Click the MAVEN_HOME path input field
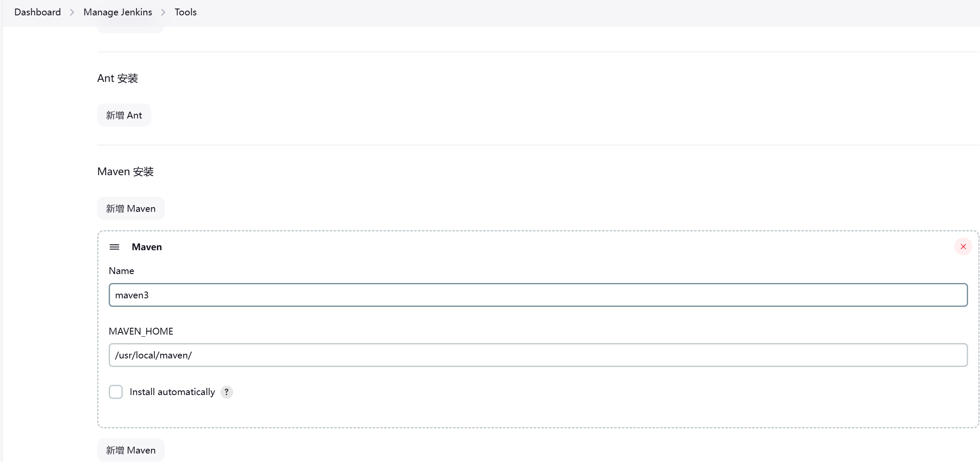This screenshot has width=980, height=462. click(538, 355)
